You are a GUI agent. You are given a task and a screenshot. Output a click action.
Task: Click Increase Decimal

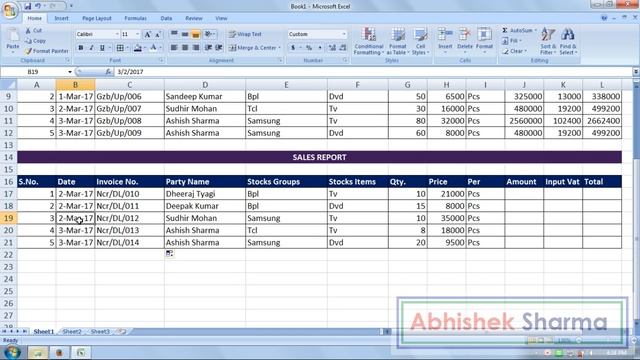coord(332,48)
